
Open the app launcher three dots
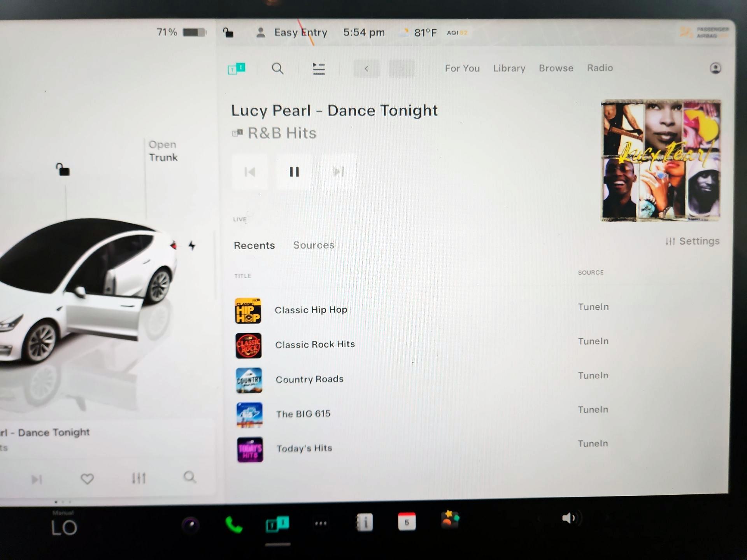[x=321, y=523]
